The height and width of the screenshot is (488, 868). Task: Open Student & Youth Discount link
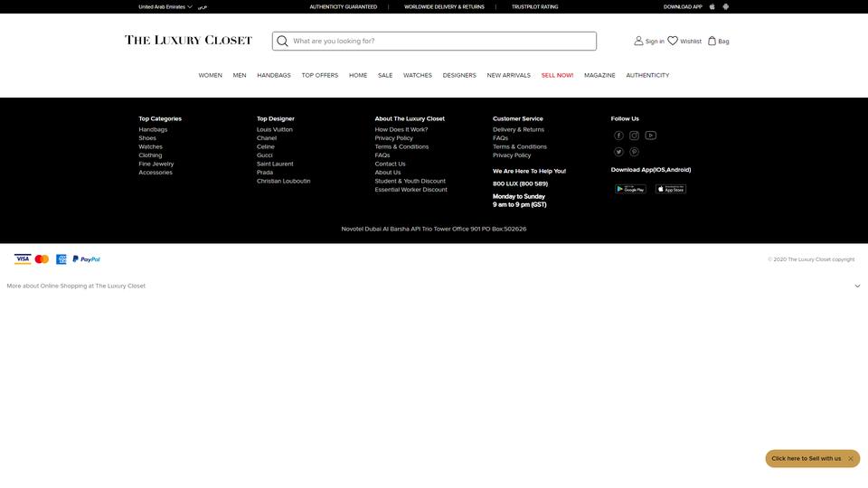click(x=410, y=181)
